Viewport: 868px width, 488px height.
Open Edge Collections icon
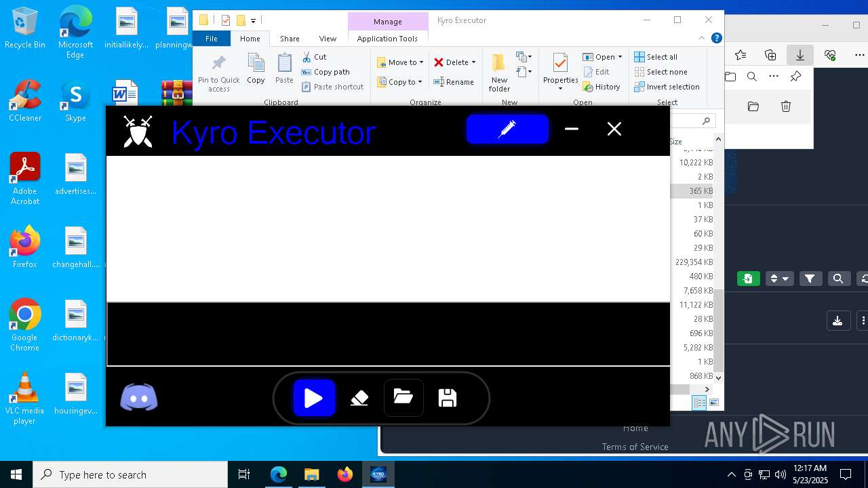(x=770, y=56)
